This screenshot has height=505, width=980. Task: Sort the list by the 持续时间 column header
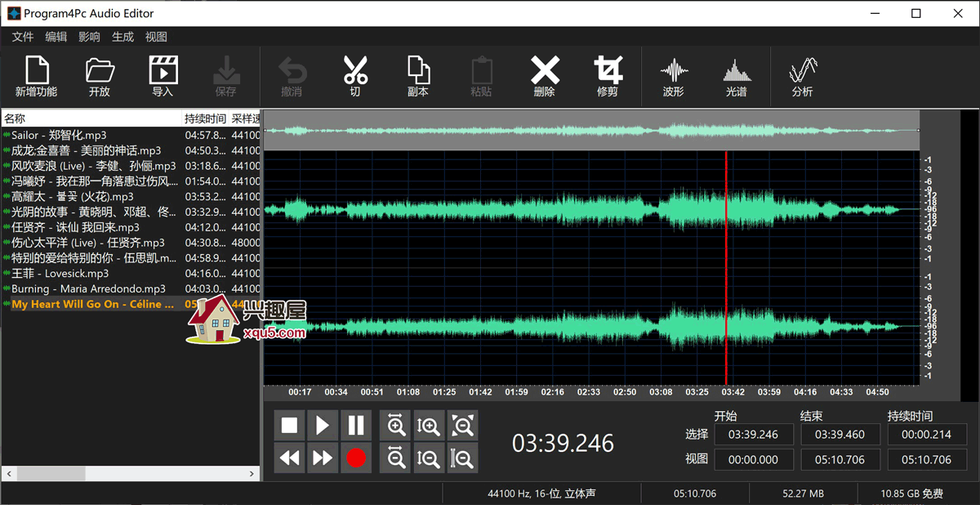coord(205,118)
